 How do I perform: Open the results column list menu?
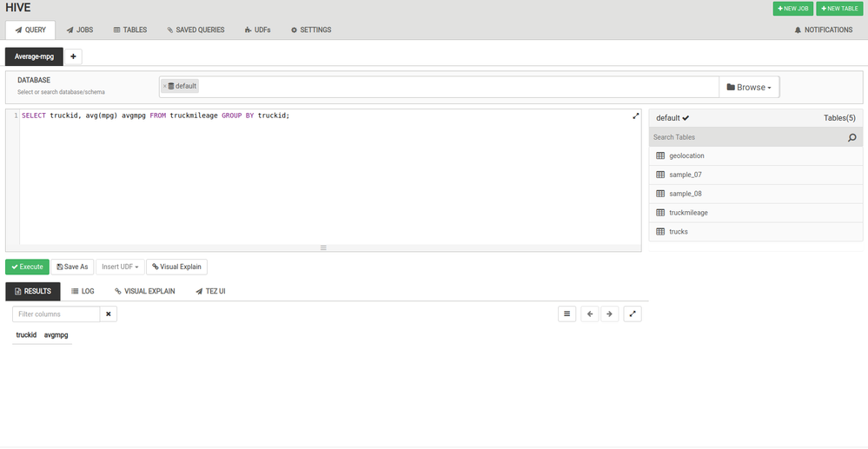pyautogui.click(x=567, y=314)
